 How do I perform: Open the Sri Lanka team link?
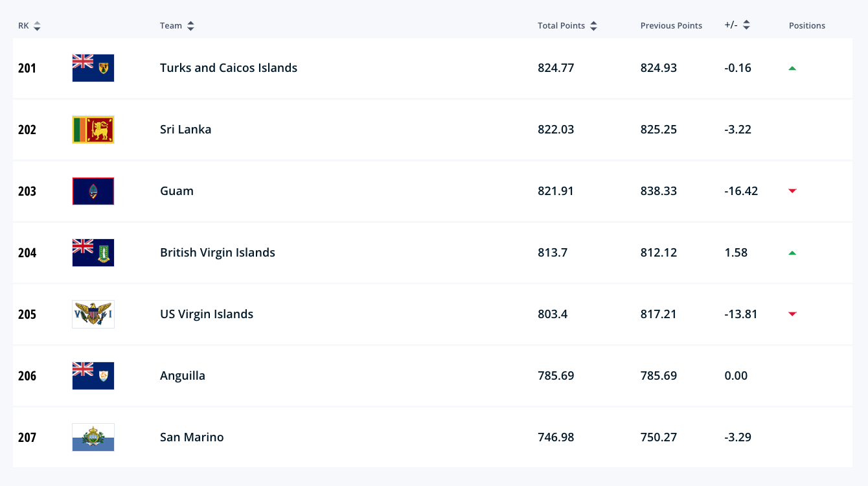point(185,130)
